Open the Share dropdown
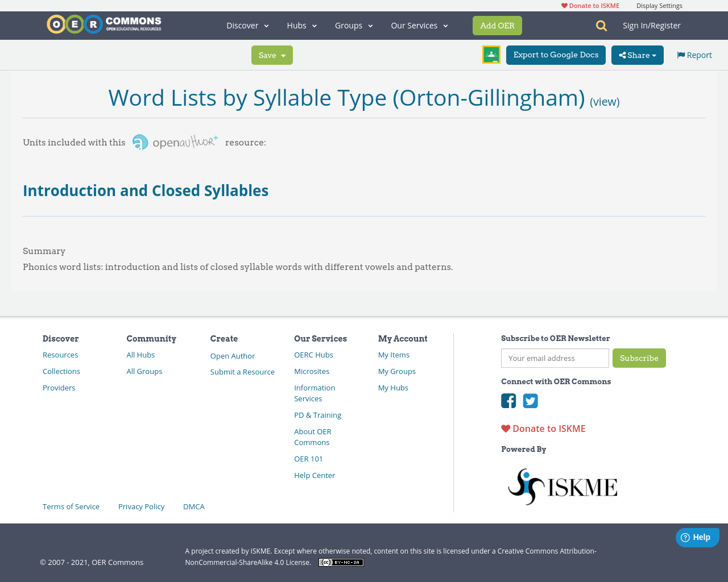The width and height of the screenshot is (728, 582). pyautogui.click(x=637, y=55)
